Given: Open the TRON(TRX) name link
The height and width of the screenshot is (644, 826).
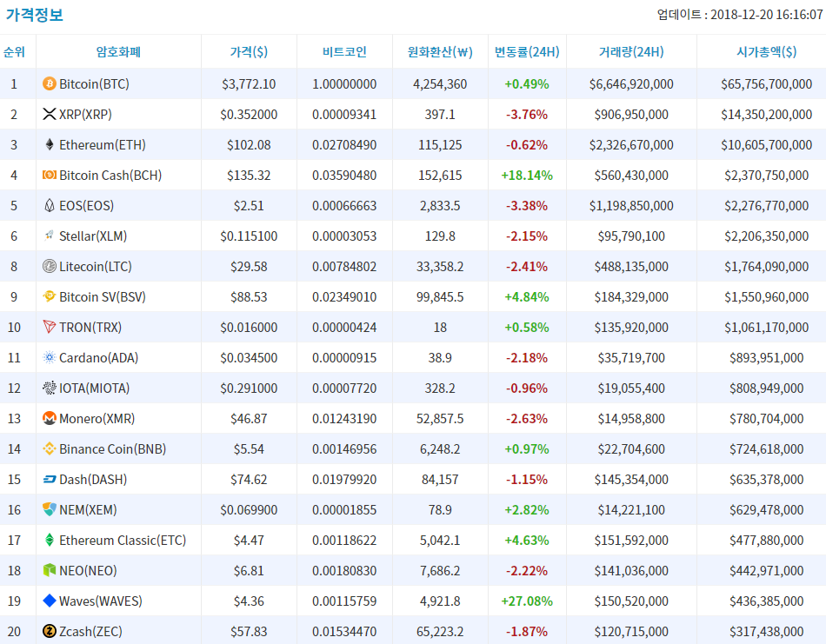Looking at the screenshot, I should coord(90,327).
